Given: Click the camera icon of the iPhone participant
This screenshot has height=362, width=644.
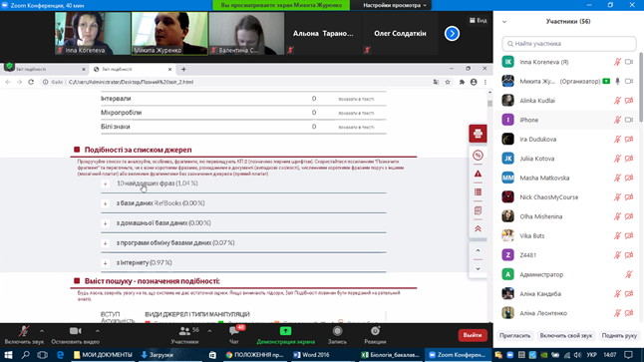Looking at the screenshot, I should click(629, 120).
